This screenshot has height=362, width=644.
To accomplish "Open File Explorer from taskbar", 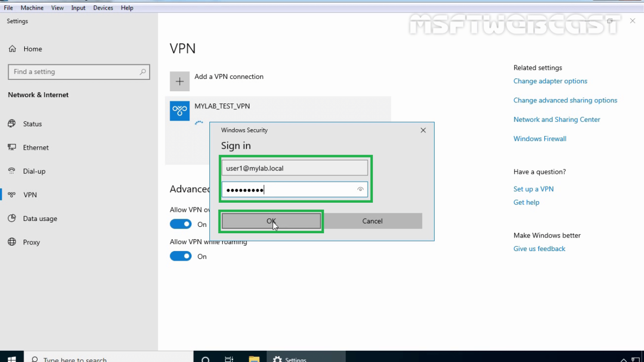I will tap(254, 359).
